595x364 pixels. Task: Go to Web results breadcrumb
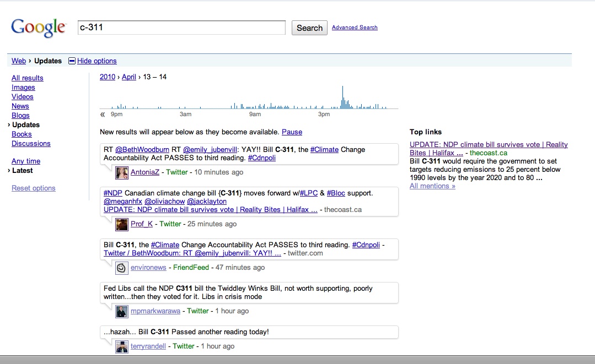[19, 61]
